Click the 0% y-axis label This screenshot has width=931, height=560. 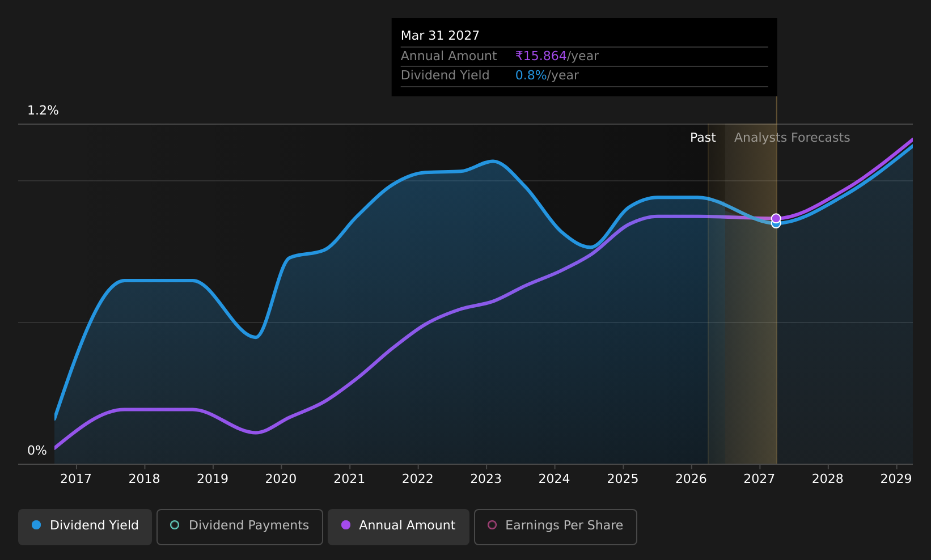(x=37, y=451)
